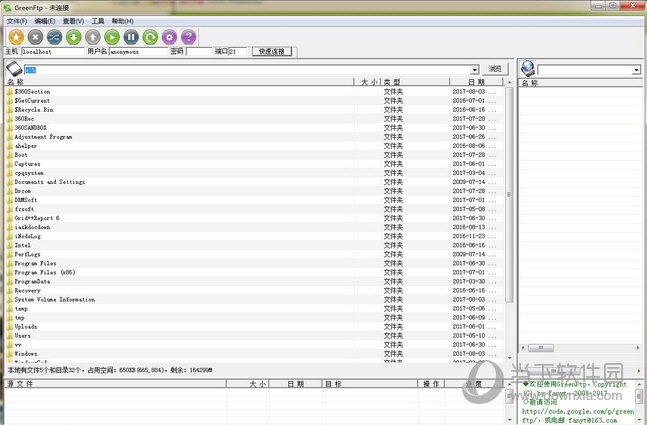This screenshot has height=425, width=647.
Task: Expand the local path dropdown
Action: [475, 70]
